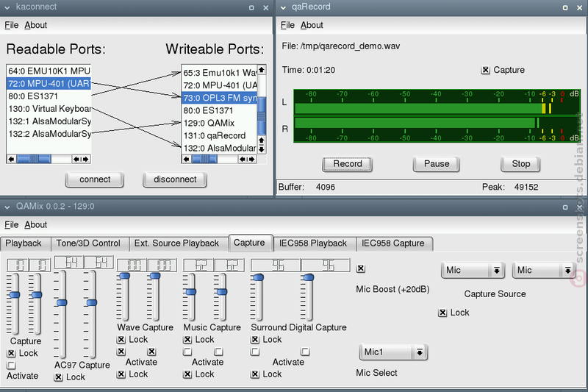Switch to the IEC958 Capture tab
Viewport: 588px width, 392px height.
click(394, 243)
